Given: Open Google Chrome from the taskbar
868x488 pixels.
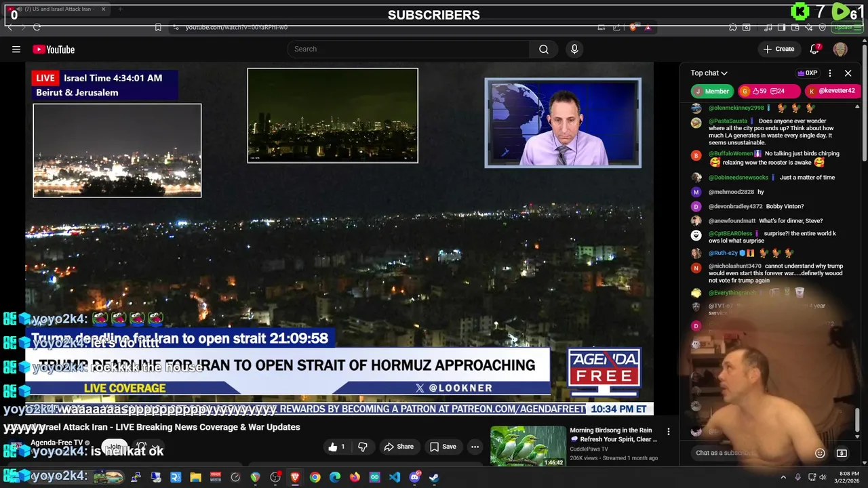Looking at the screenshot, I should tap(315, 477).
